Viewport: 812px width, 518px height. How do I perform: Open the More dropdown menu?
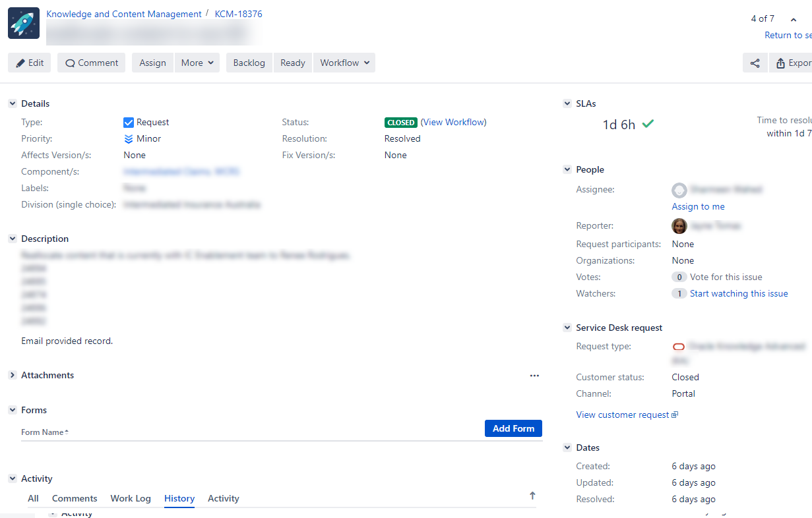pos(197,63)
